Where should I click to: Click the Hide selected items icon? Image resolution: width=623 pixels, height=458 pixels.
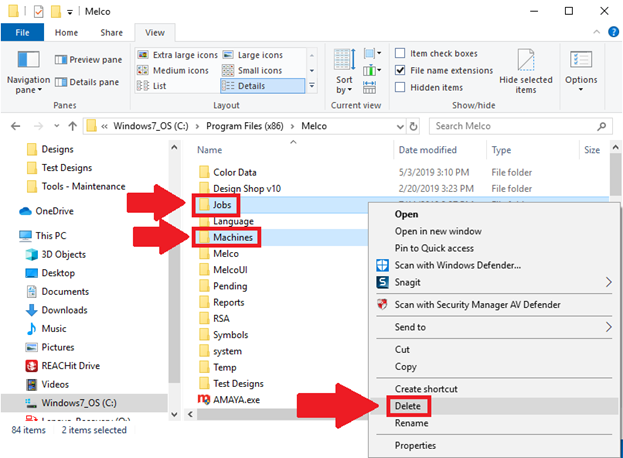(x=525, y=62)
